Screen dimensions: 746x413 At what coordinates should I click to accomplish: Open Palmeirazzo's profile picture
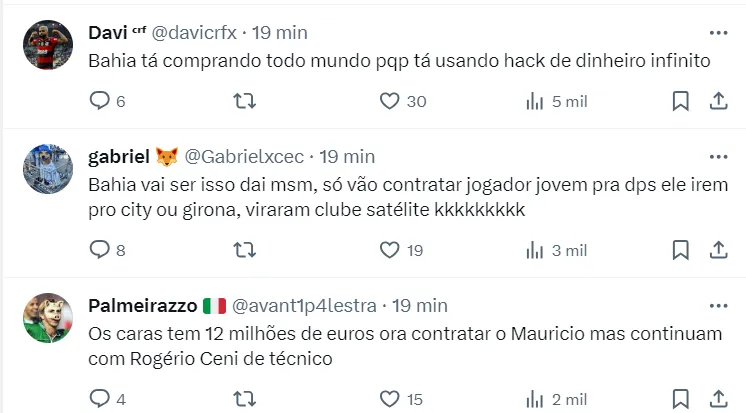(x=48, y=318)
